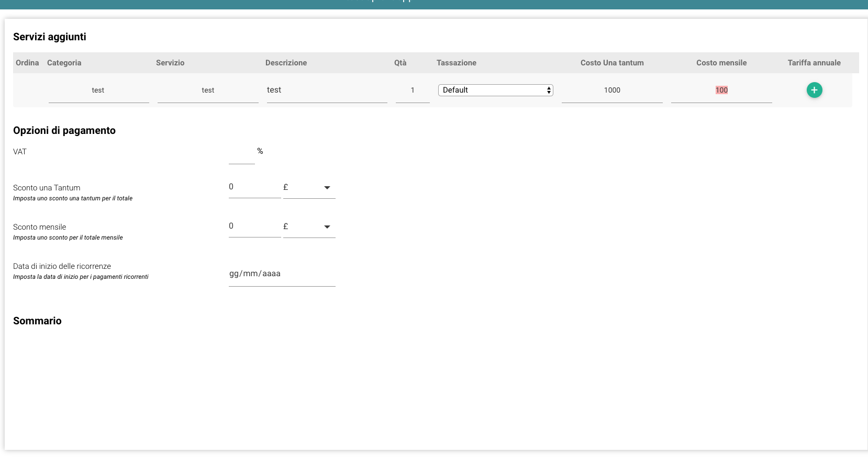Click the Servizio column header

(170, 63)
